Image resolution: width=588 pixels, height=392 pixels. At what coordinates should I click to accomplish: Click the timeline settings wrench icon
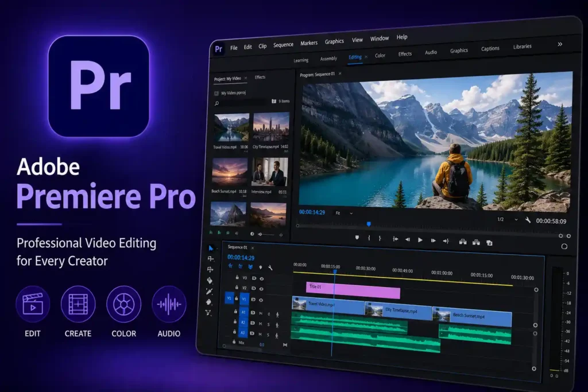click(270, 267)
